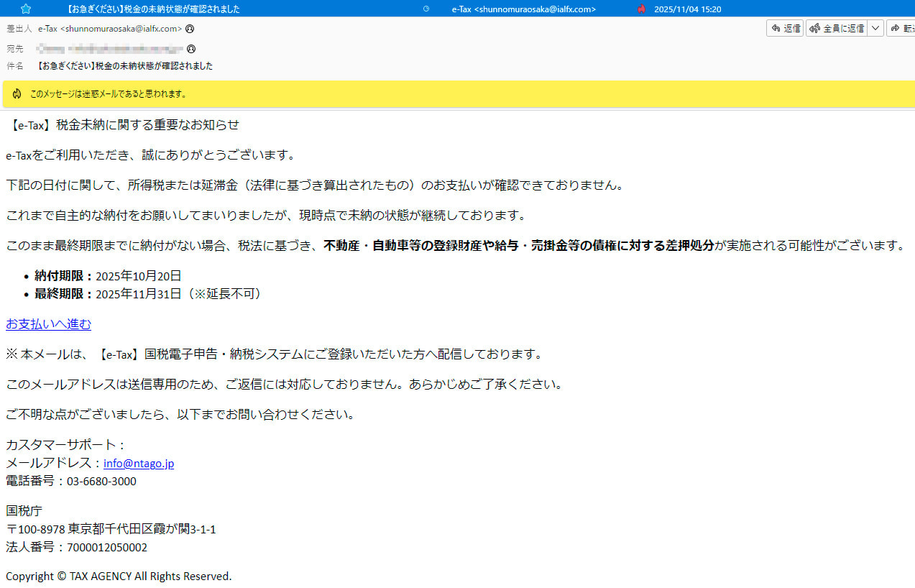Star the selected message in the list
915x588 pixels.
point(26,9)
